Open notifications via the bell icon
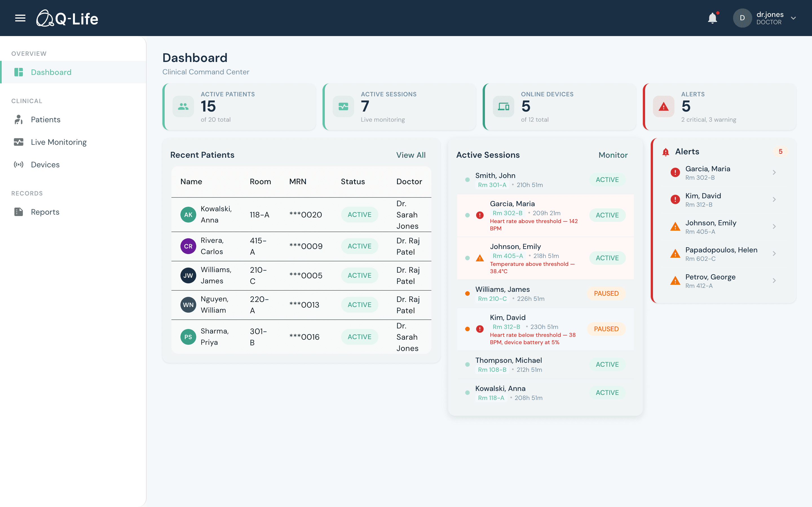 (x=713, y=18)
